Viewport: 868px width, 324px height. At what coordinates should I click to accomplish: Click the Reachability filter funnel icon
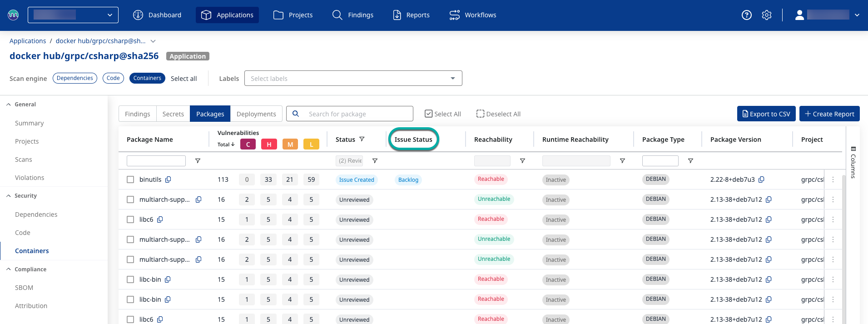coord(522,161)
